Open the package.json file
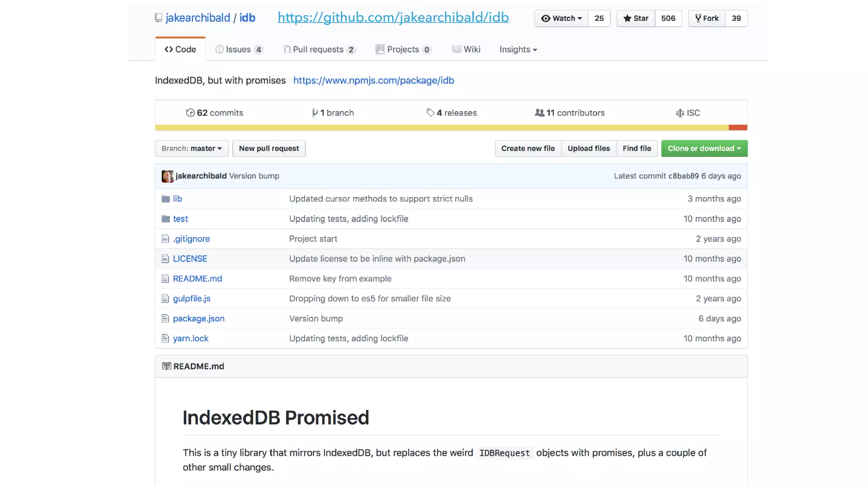This screenshot has width=868, height=488. click(x=198, y=319)
